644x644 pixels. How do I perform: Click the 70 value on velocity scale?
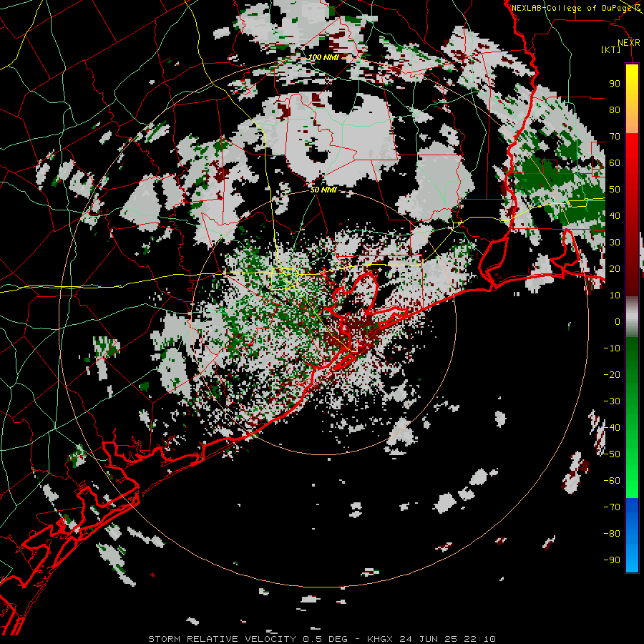[615, 137]
